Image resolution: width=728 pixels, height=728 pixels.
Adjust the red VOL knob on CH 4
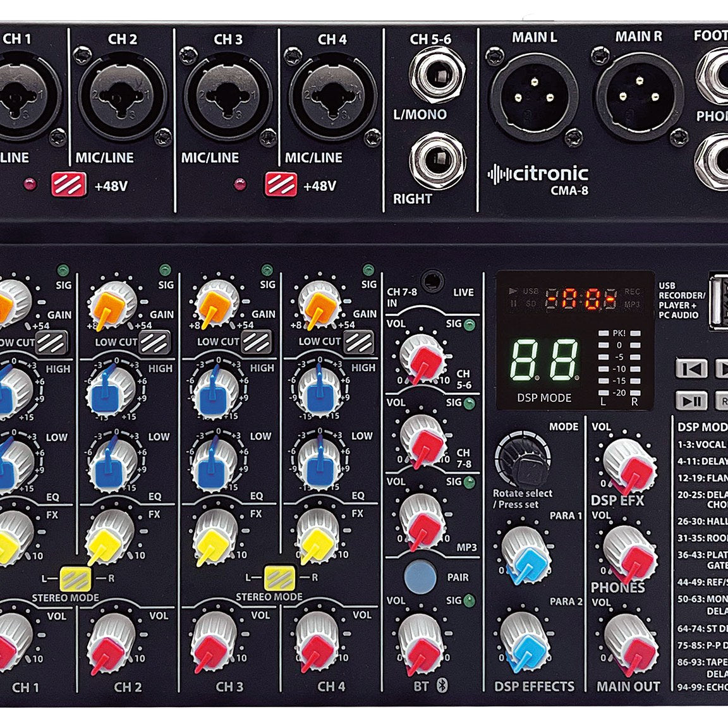coord(318,642)
